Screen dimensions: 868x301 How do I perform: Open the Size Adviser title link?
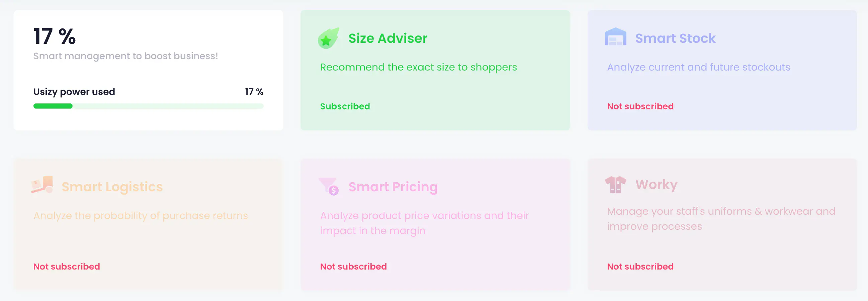pos(387,38)
